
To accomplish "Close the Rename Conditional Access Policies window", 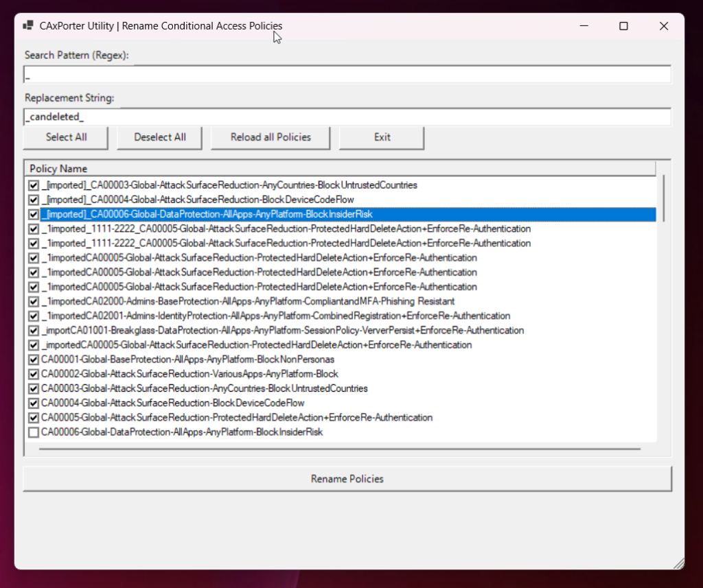I will pos(663,26).
